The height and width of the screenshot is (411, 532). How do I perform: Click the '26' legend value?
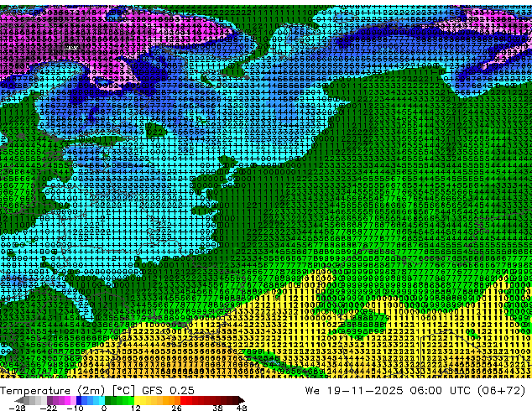176,408
